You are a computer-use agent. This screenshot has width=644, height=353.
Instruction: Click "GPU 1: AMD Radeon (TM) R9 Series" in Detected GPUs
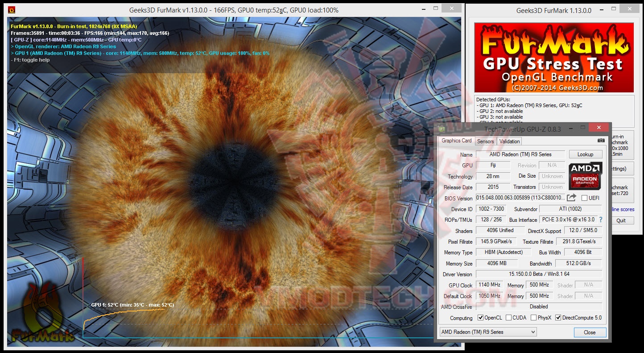pyautogui.click(x=530, y=105)
